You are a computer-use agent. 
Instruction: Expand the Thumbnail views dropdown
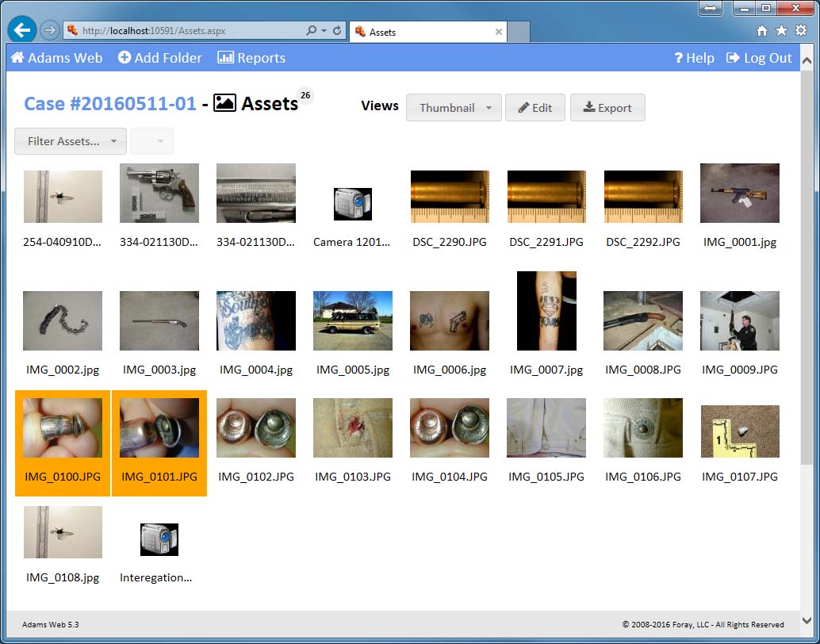pos(454,108)
